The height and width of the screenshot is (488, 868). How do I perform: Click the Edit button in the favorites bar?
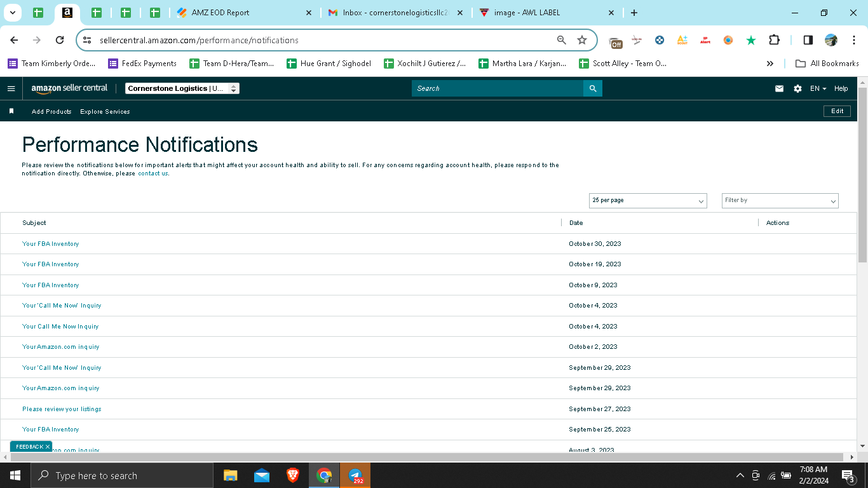click(837, 111)
